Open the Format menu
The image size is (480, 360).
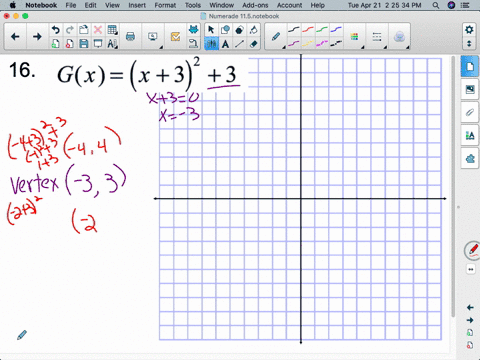tap(165, 5)
